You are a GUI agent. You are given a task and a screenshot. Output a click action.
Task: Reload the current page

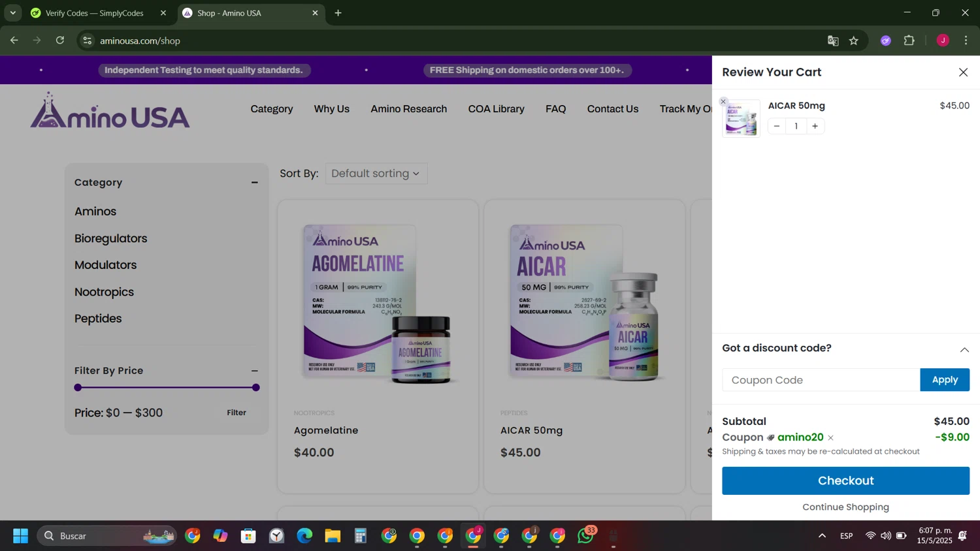[x=60, y=40]
